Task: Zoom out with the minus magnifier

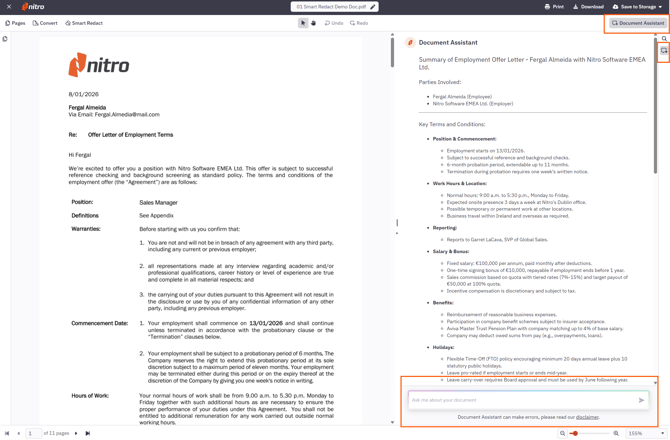Action: pyautogui.click(x=563, y=433)
